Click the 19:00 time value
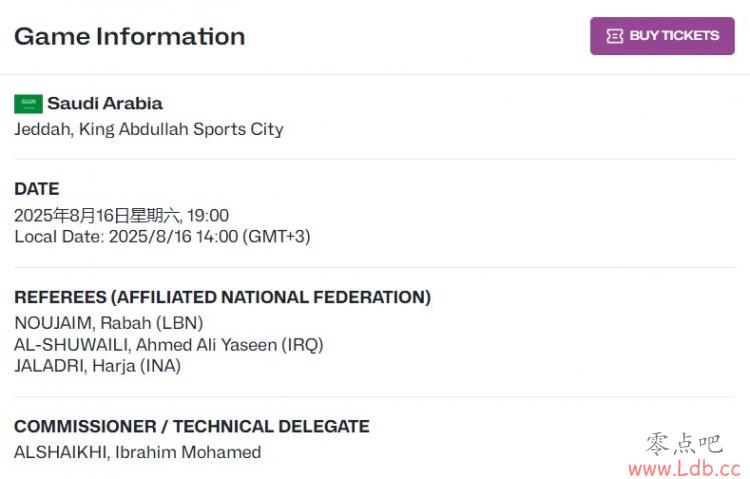The image size is (750, 479). pyautogui.click(x=208, y=215)
